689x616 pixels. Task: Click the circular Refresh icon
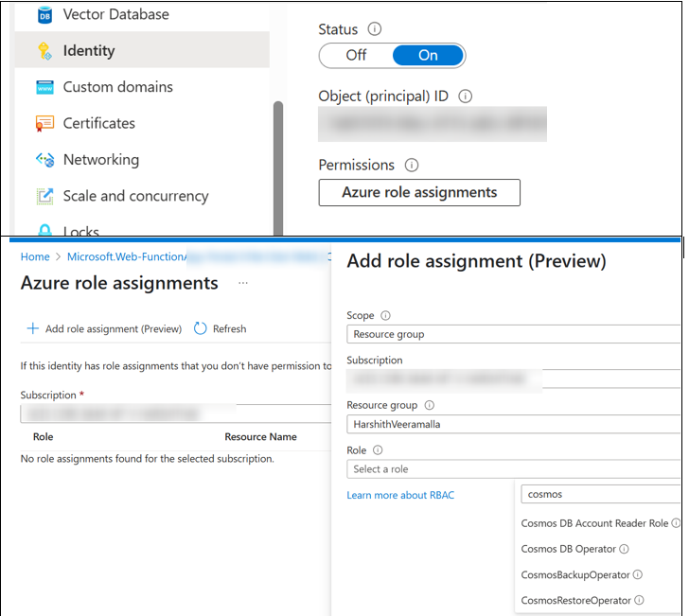point(201,328)
